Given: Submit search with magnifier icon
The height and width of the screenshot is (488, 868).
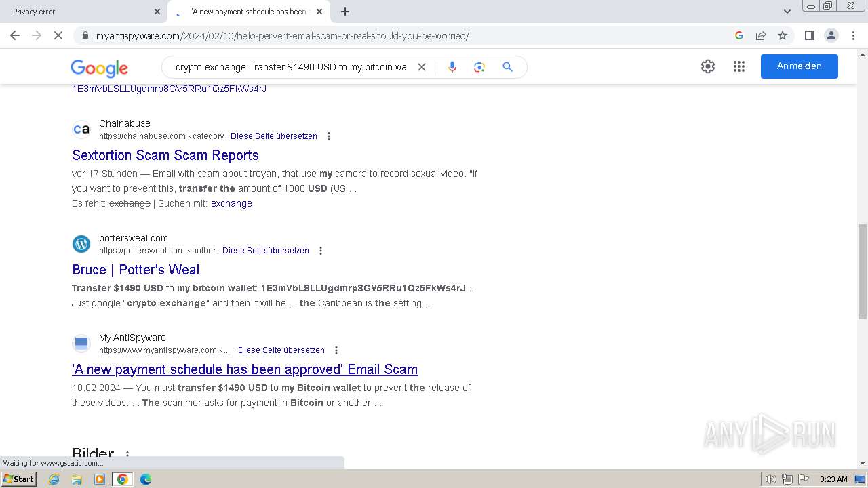Looking at the screenshot, I should 507,67.
